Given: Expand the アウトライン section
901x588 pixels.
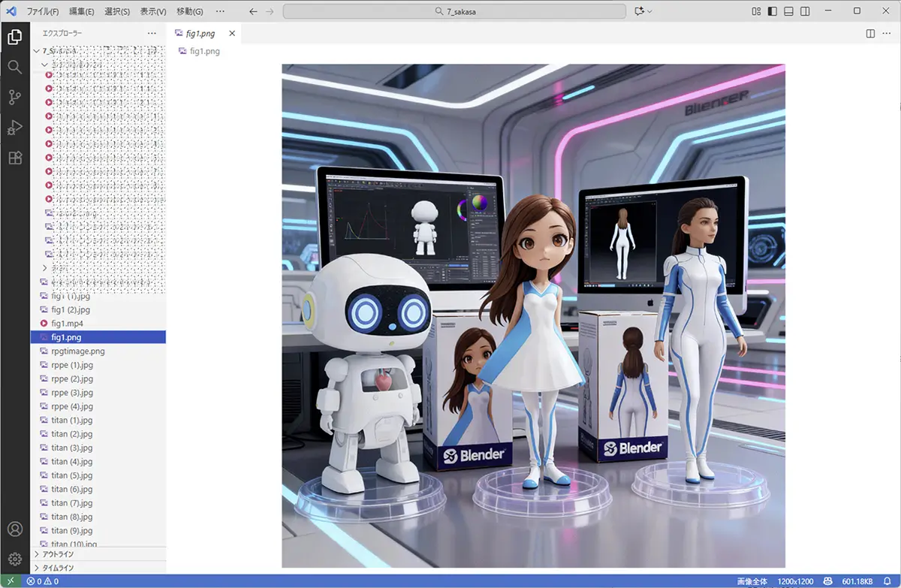Looking at the screenshot, I should coord(58,554).
